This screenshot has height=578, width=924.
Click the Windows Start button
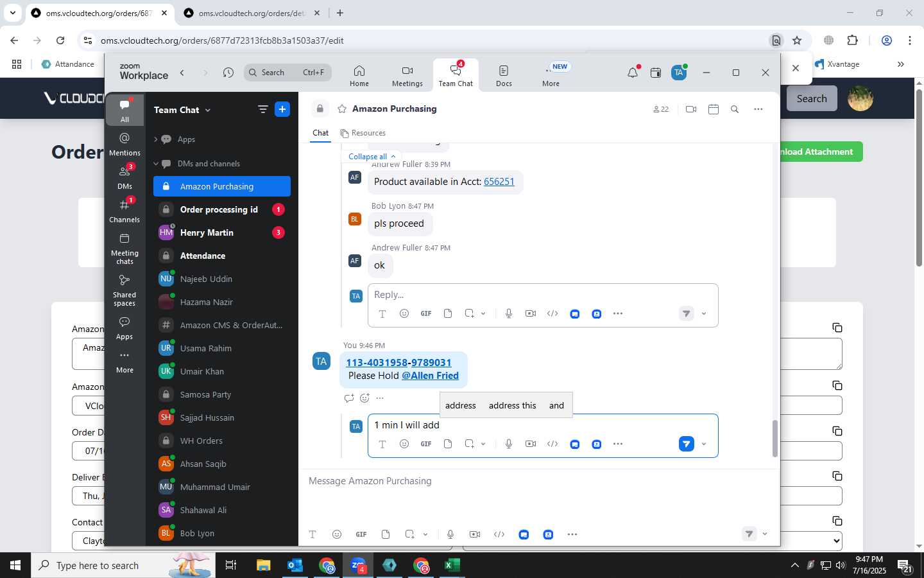(x=15, y=565)
